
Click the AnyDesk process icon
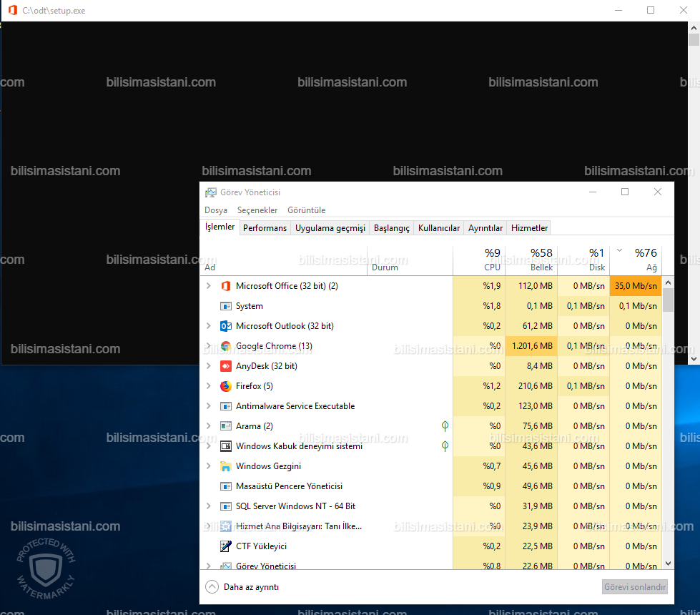(x=226, y=366)
